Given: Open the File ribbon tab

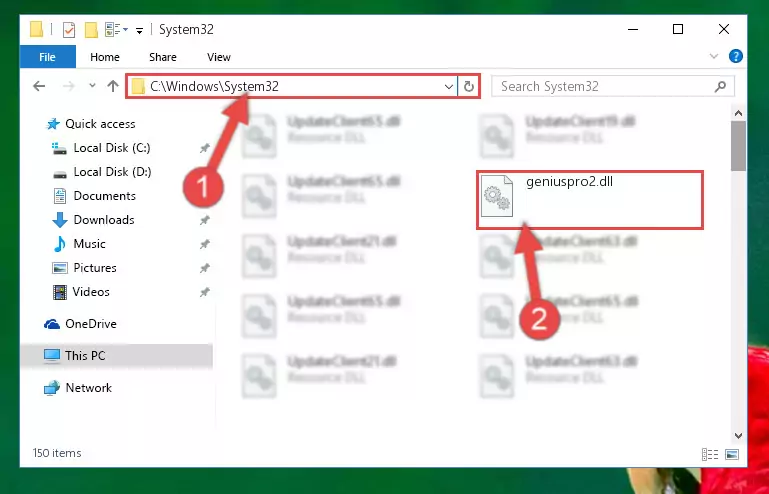Looking at the screenshot, I should click(x=48, y=57).
